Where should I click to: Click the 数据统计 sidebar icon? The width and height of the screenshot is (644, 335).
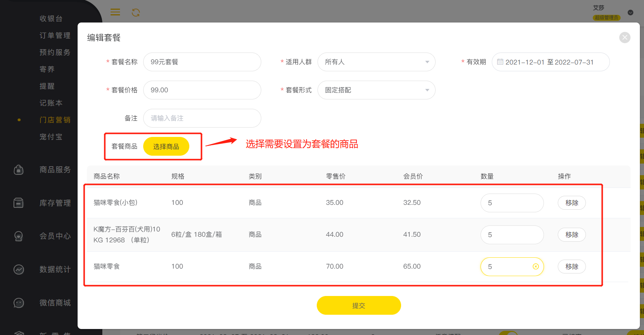coord(19,269)
